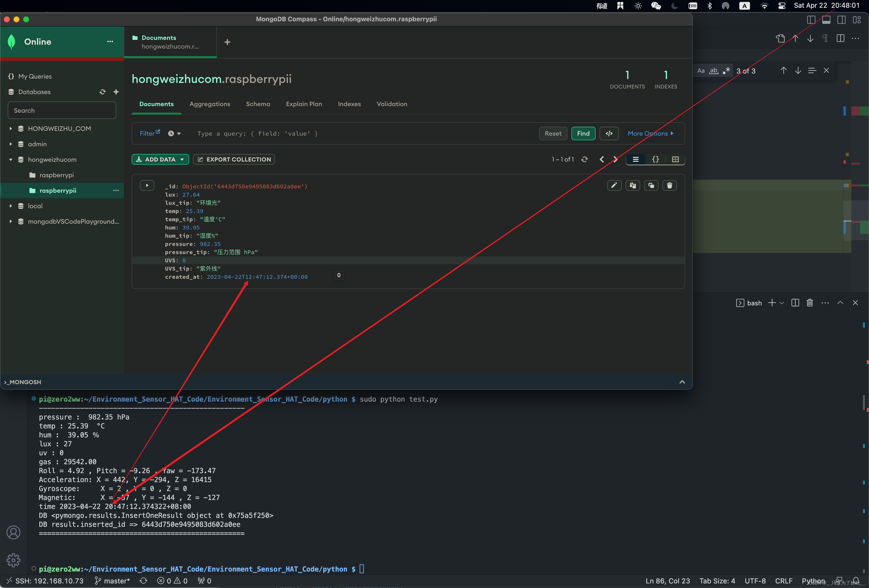Go to next page of documents
Image resolution: width=869 pixels, height=588 pixels.
pyautogui.click(x=615, y=160)
